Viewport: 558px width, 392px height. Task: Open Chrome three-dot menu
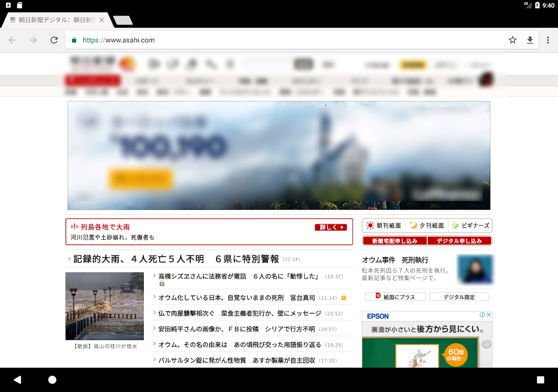548,40
